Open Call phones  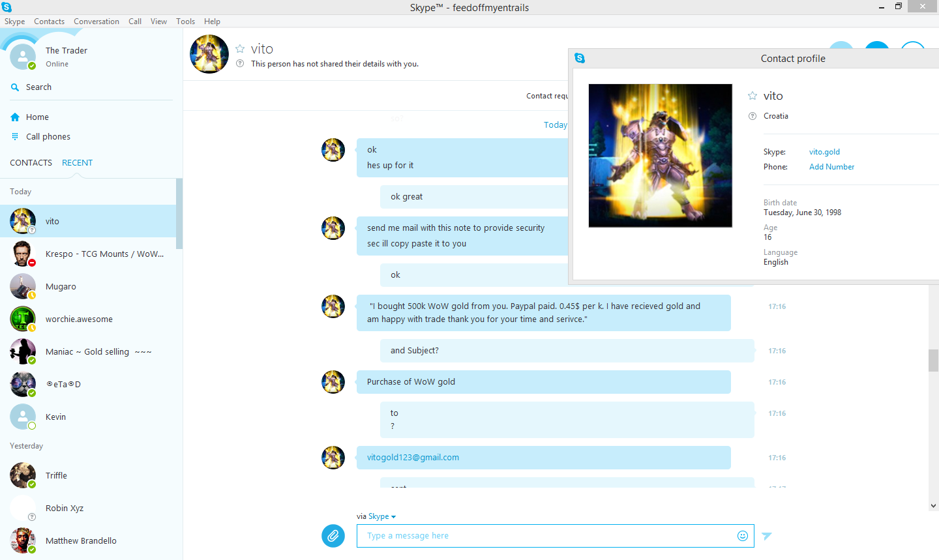(48, 137)
